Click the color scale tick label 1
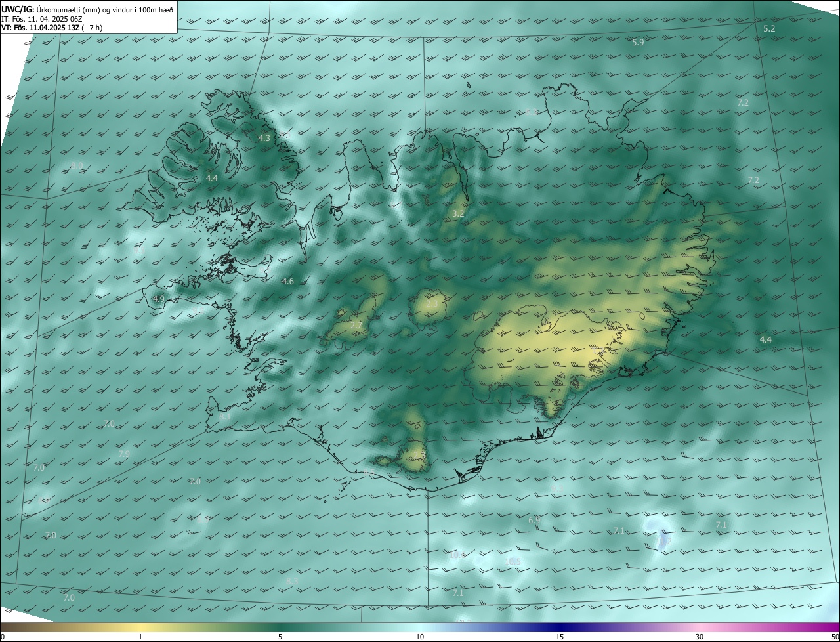Screen dimensions: 840x642 (x=140, y=637)
